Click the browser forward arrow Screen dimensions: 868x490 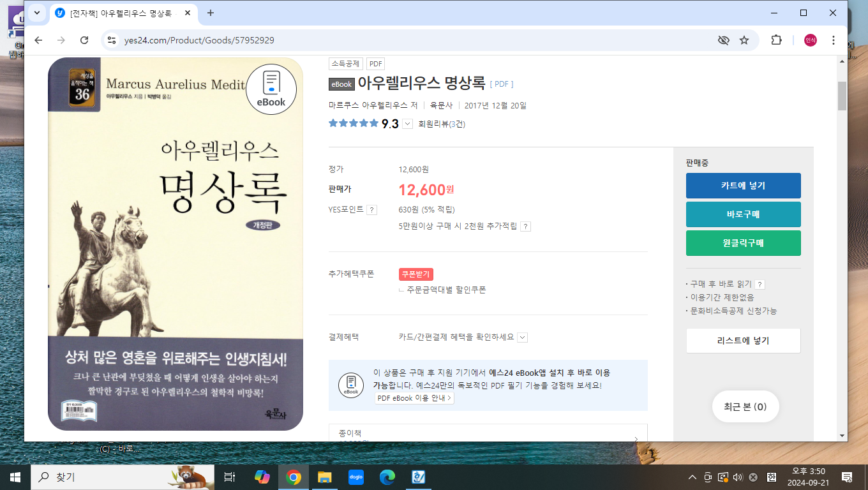tap(61, 40)
